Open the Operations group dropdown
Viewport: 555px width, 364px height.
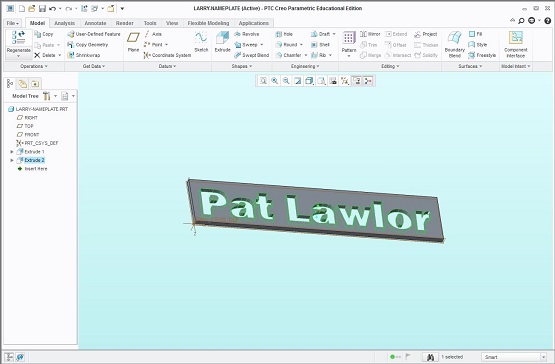tap(34, 66)
